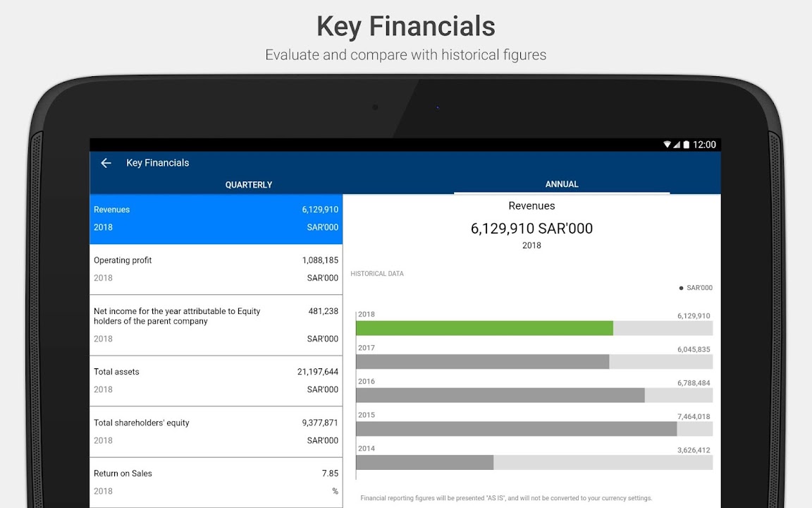Open Net income attributable to Equity holders
Viewport: 812px width, 508px height.
coord(216,325)
